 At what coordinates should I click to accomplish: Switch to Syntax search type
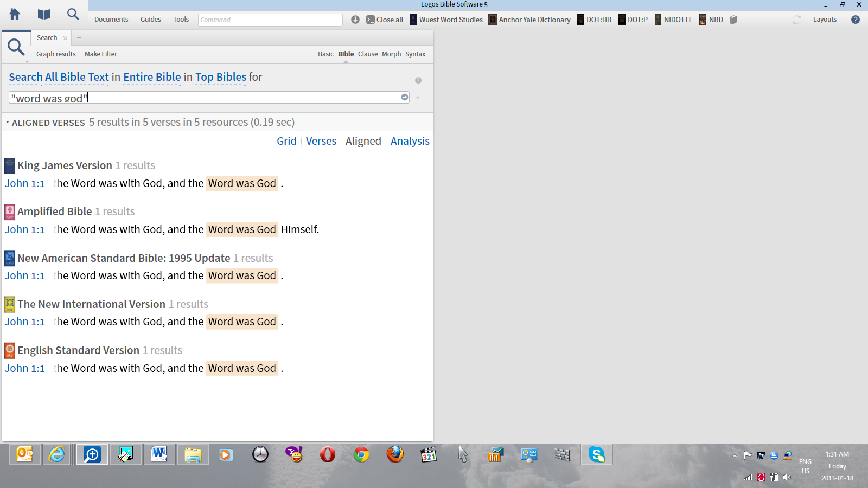(x=415, y=54)
